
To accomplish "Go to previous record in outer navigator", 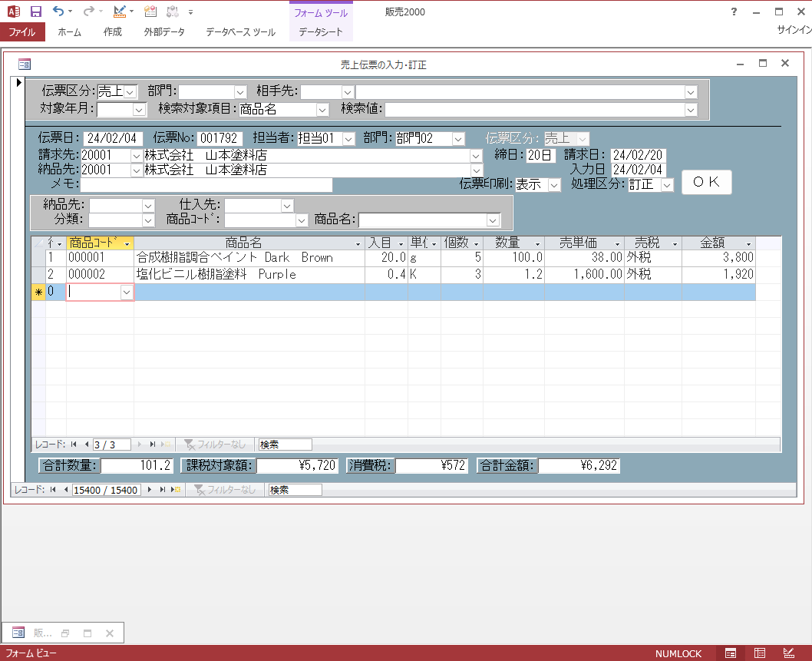I will (x=65, y=490).
